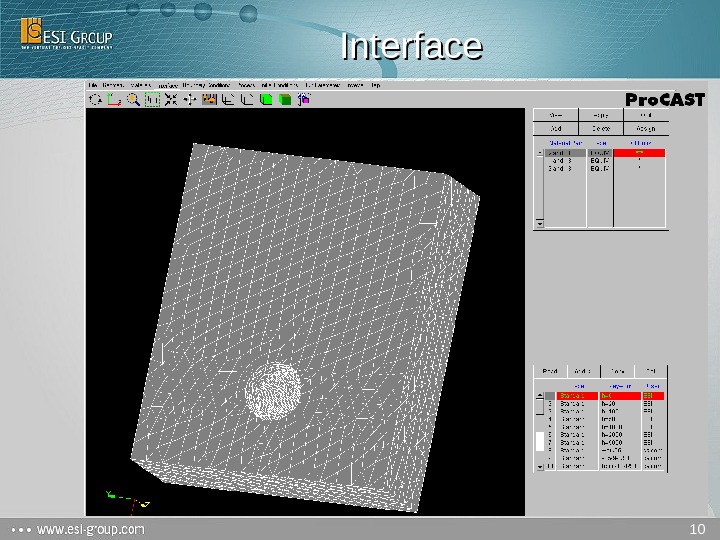
Task: Click the Assign button in materials panel
Action: tap(645, 128)
